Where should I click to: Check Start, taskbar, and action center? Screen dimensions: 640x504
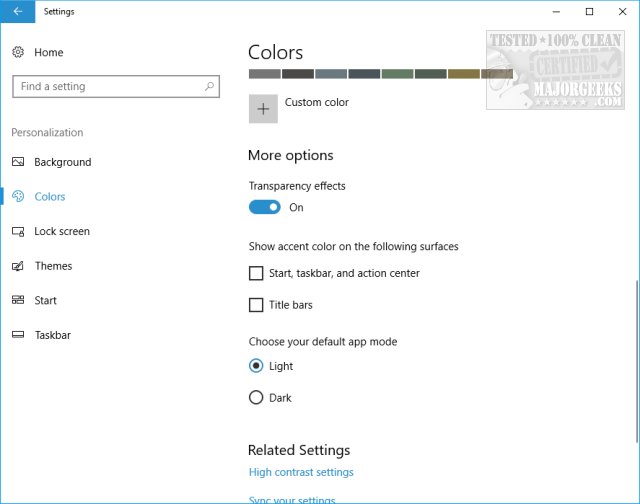(256, 273)
